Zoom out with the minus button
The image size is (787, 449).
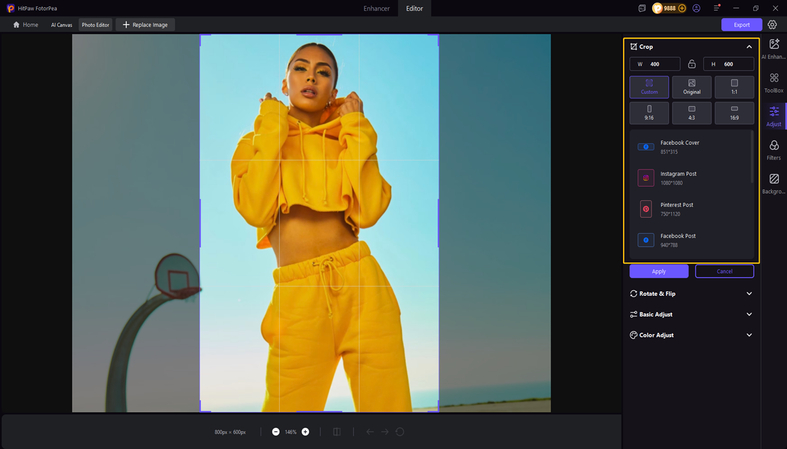(x=276, y=432)
